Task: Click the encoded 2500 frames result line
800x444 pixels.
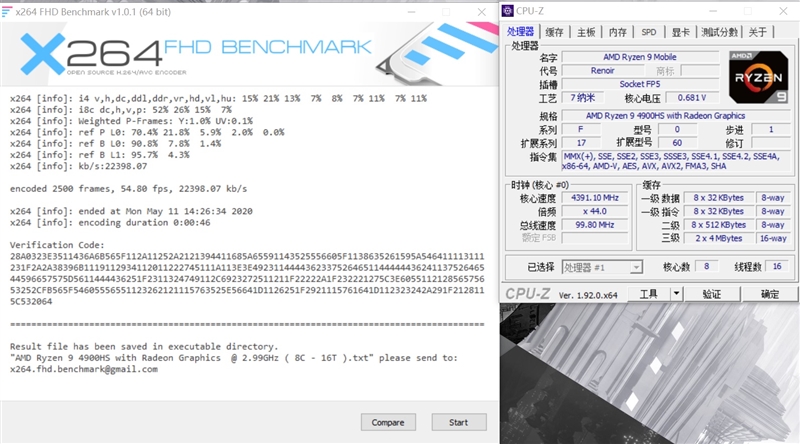Action: (x=129, y=189)
